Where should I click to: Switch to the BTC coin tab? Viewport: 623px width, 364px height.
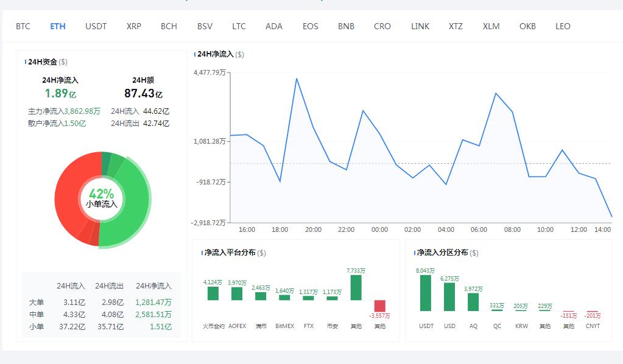(x=23, y=26)
